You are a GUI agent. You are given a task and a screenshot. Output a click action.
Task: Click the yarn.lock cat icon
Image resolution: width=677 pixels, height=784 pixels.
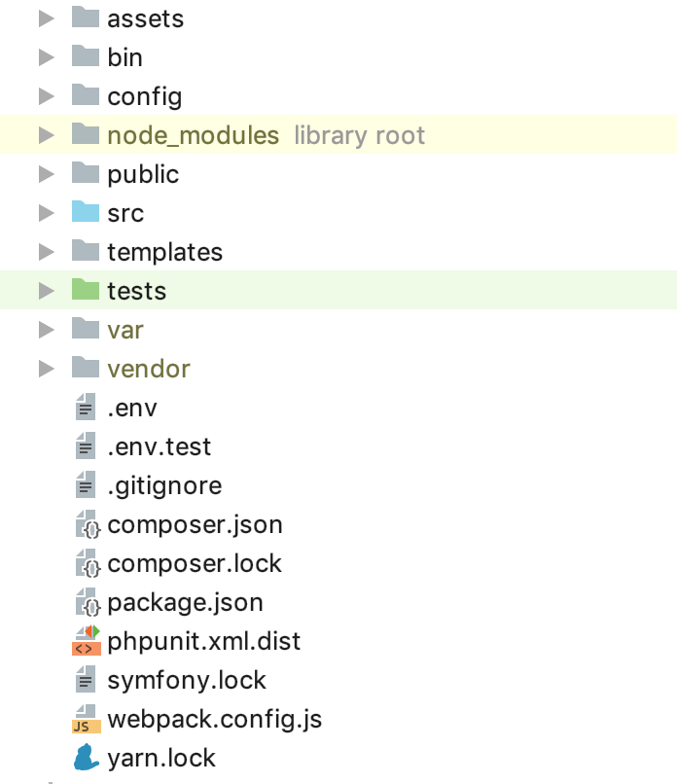(x=87, y=758)
